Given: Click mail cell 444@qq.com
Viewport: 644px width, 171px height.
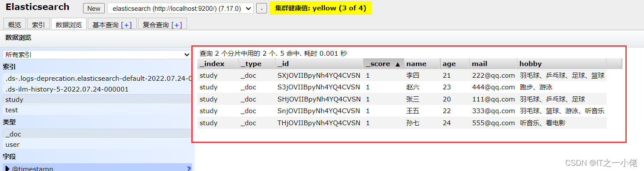Looking at the screenshot, I should pos(493,87).
